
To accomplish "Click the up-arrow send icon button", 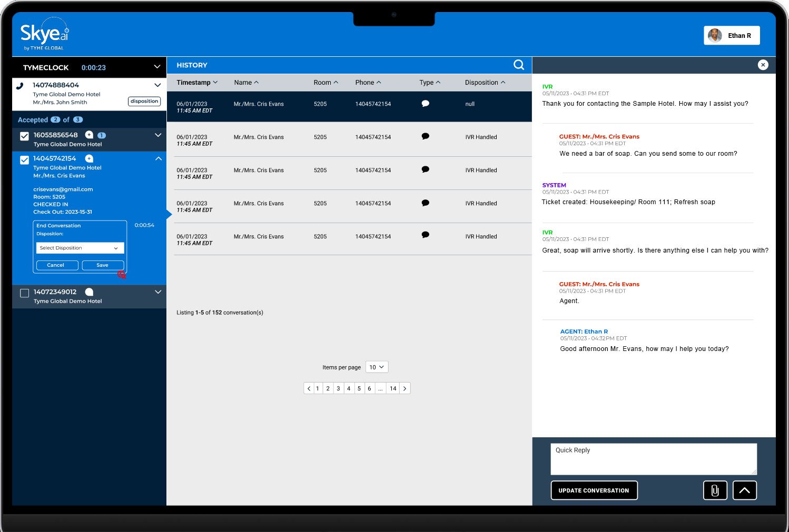I will [x=744, y=490].
